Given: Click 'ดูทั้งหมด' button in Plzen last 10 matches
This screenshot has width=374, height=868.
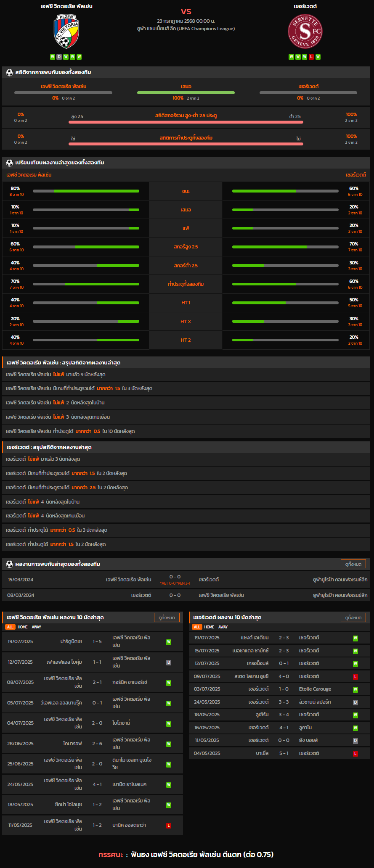Looking at the screenshot, I should [167, 617].
